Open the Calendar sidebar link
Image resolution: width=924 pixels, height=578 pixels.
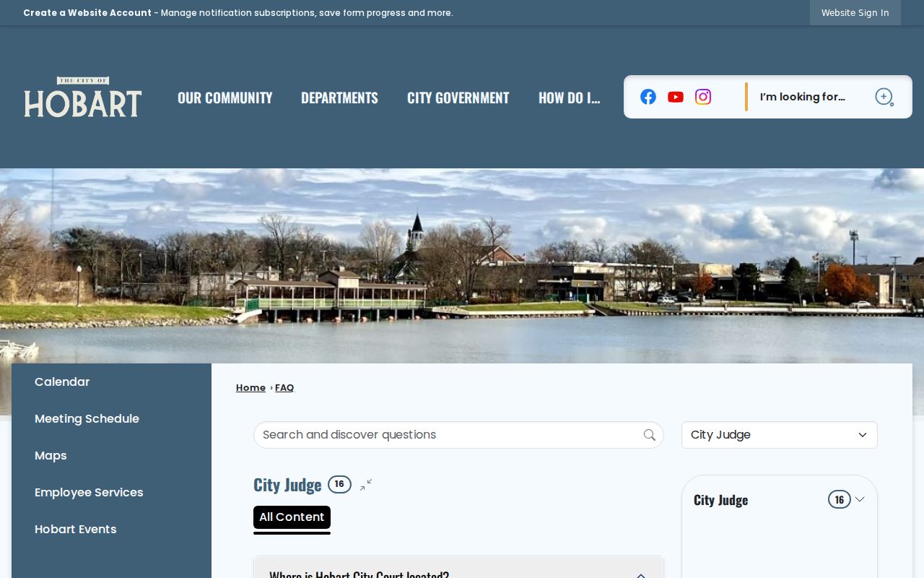coord(62,382)
